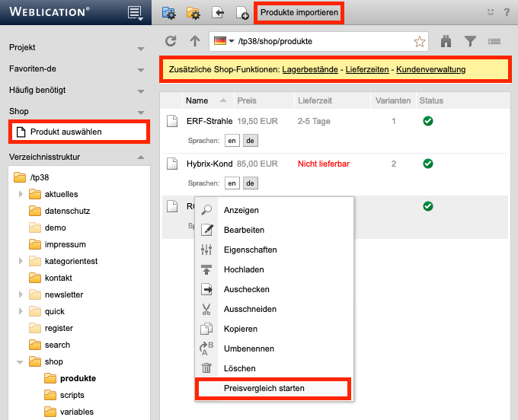The width and height of the screenshot is (518, 420).
Task: Click the new file plus icon in toolbar
Action: pos(242,13)
